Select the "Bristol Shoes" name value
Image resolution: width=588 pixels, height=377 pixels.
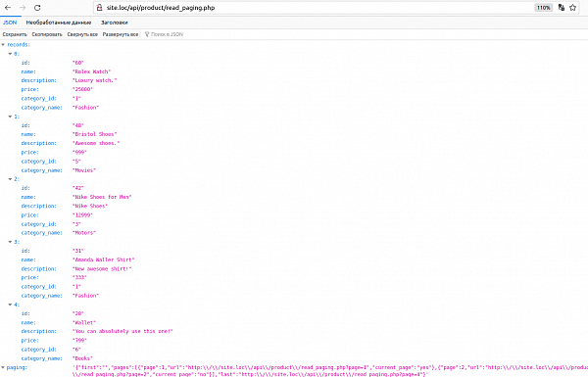pyautogui.click(x=94, y=134)
